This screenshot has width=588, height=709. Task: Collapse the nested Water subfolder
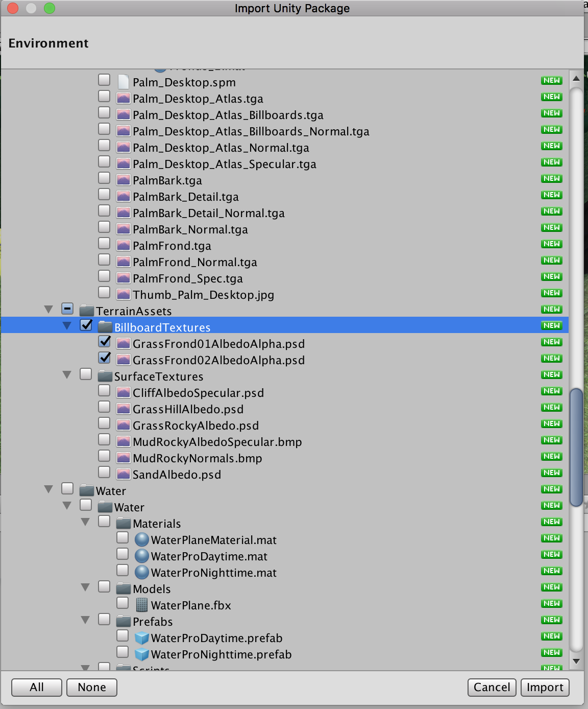tap(67, 505)
